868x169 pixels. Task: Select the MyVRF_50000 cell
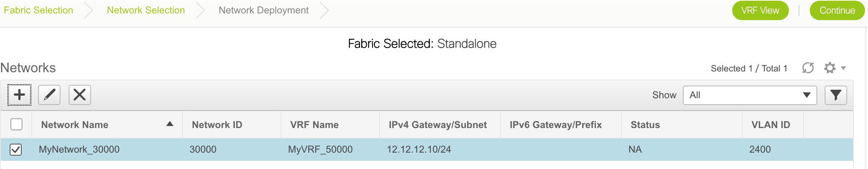point(320,150)
